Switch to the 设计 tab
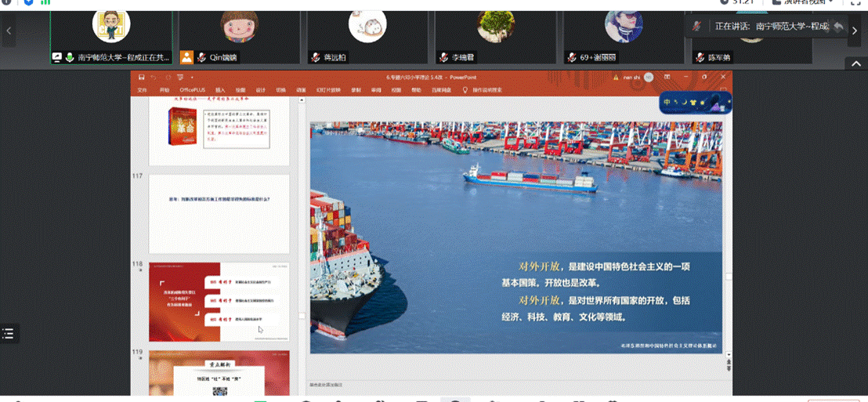Screen dimensions: 868x402 260,89
